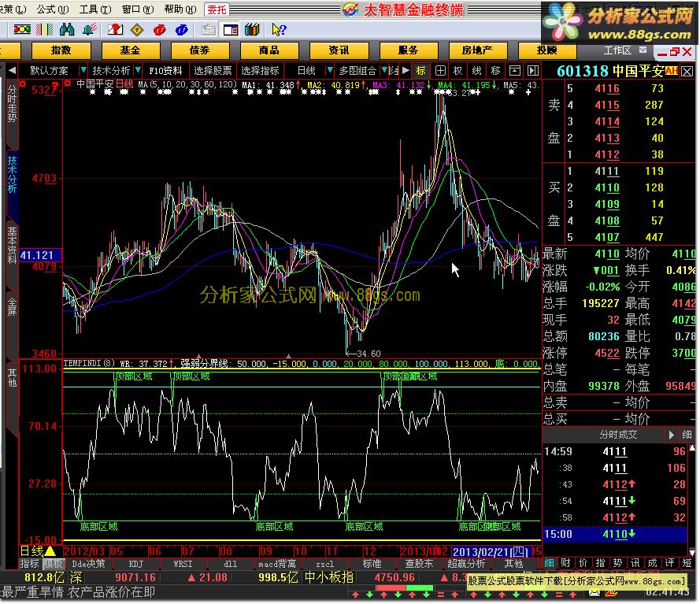The height and width of the screenshot is (604, 700).
Task: Click the mail envelope icon in the status bar
Action: pos(594,592)
